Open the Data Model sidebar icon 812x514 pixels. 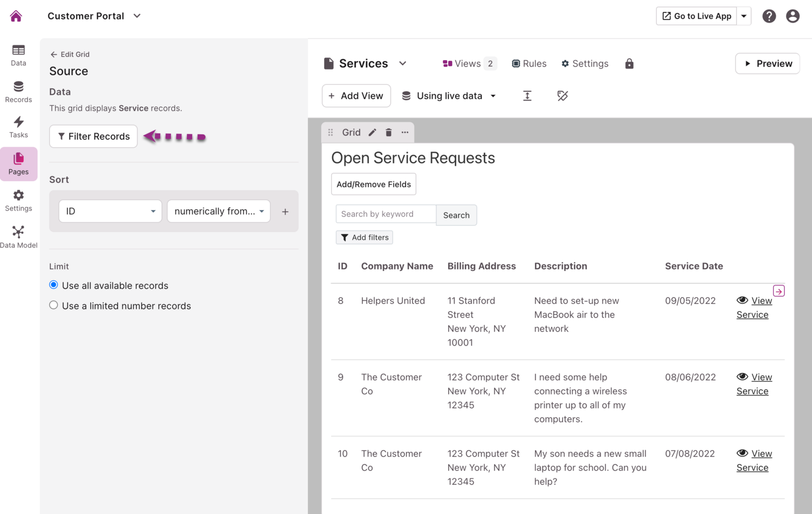click(18, 237)
